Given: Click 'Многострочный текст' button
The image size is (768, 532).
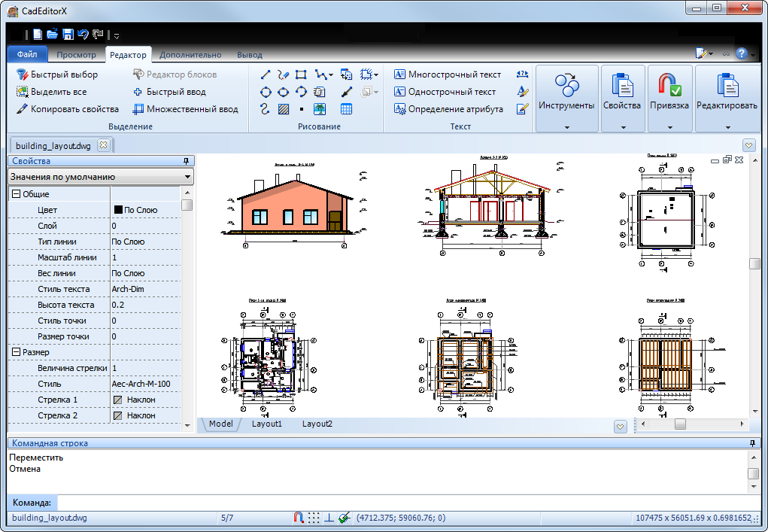Looking at the screenshot, I should pyautogui.click(x=447, y=74).
